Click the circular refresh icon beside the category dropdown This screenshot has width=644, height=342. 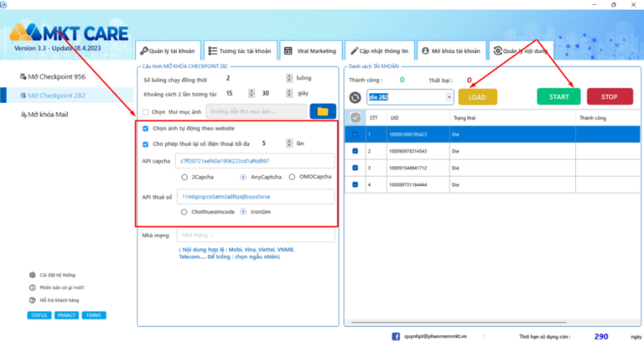click(354, 97)
